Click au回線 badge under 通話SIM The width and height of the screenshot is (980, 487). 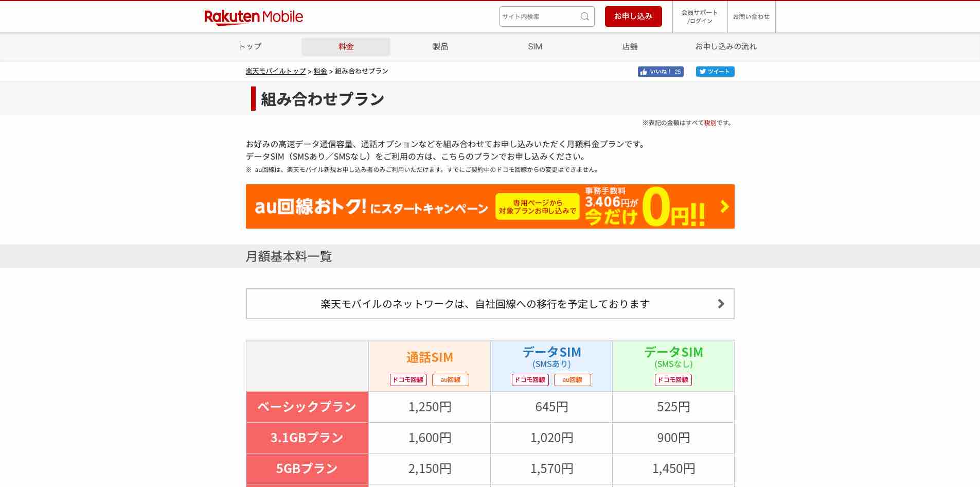click(x=450, y=380)
